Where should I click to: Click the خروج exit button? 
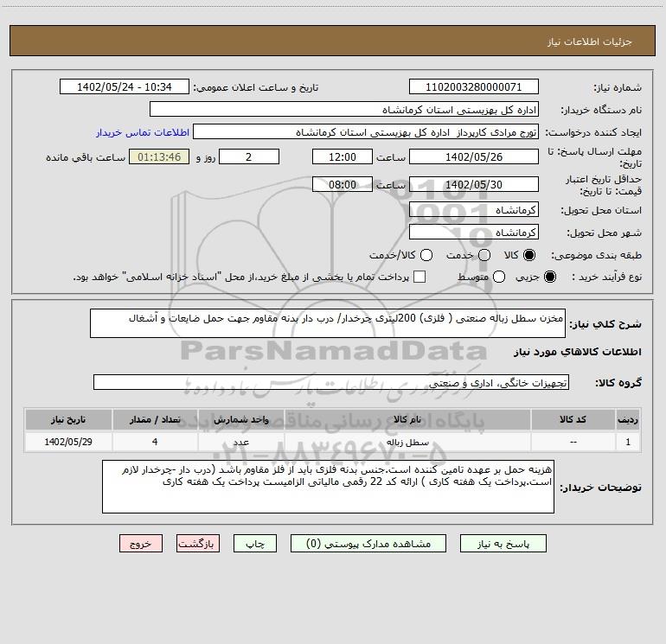[141, 544]
